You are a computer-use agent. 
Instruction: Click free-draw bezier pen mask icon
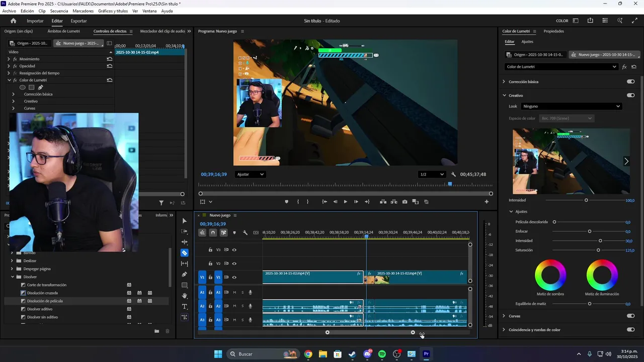[41, 87]
